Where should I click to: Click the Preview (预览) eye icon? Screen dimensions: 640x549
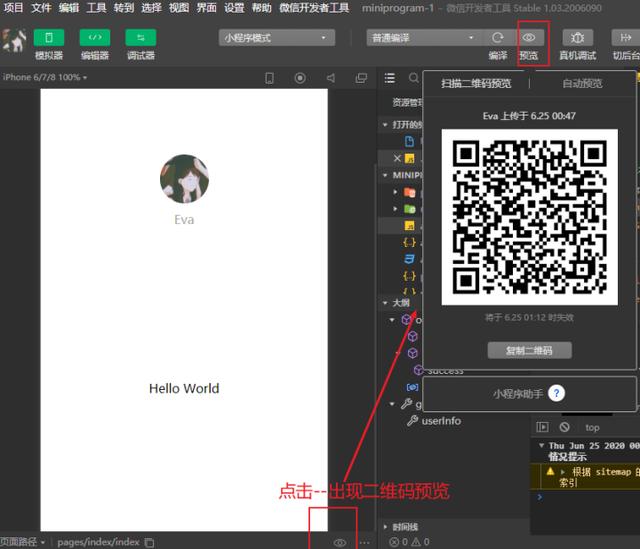coord(529,38)
